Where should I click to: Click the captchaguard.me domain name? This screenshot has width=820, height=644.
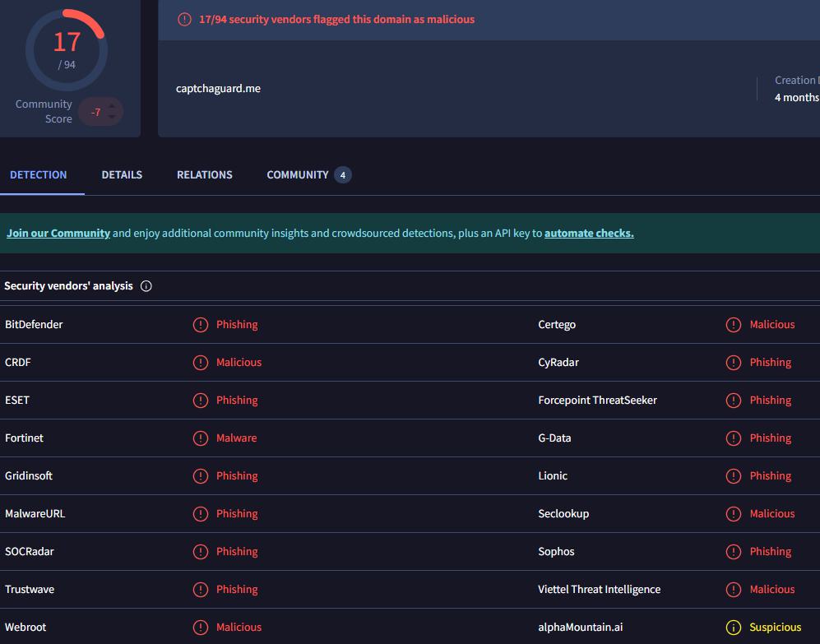pos(218,89)
